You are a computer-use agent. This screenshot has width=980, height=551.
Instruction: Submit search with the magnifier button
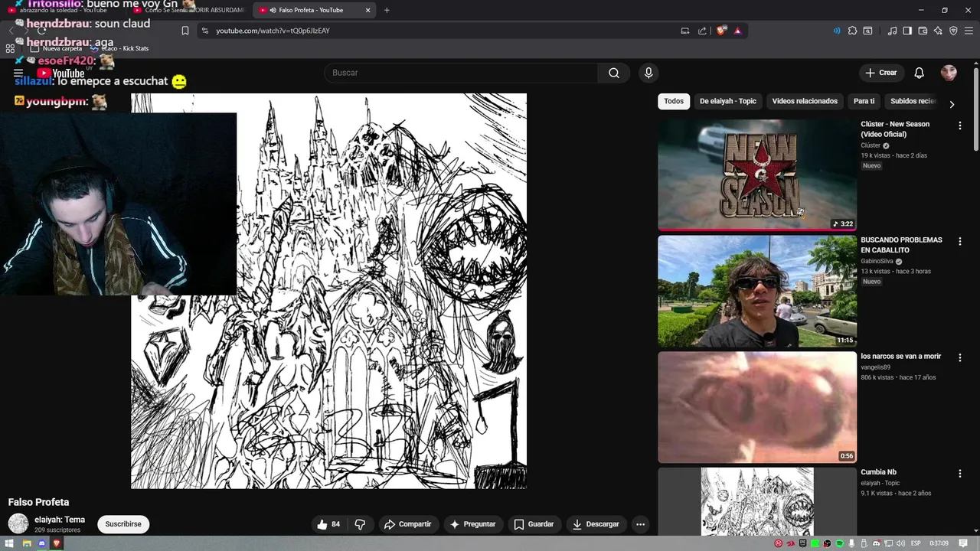tap(614, 73)
